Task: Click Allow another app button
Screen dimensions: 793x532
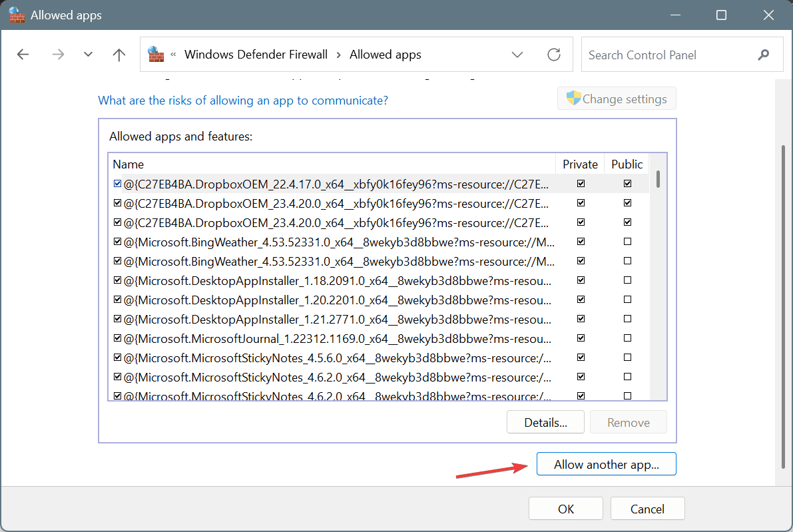Action: pos(607,464)
